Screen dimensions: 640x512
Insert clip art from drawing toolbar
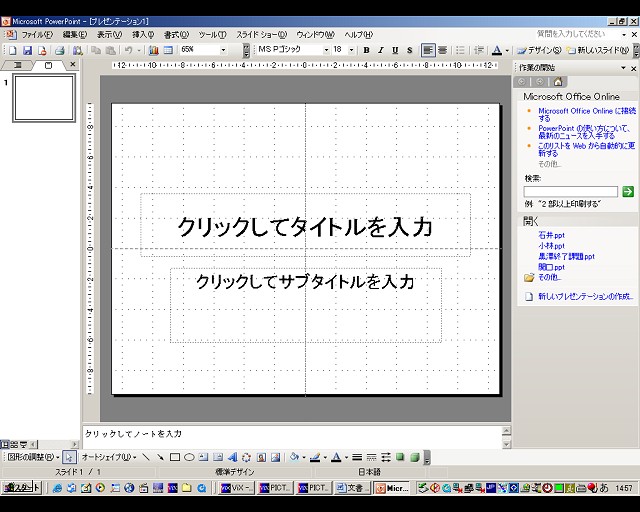[261, 457]
